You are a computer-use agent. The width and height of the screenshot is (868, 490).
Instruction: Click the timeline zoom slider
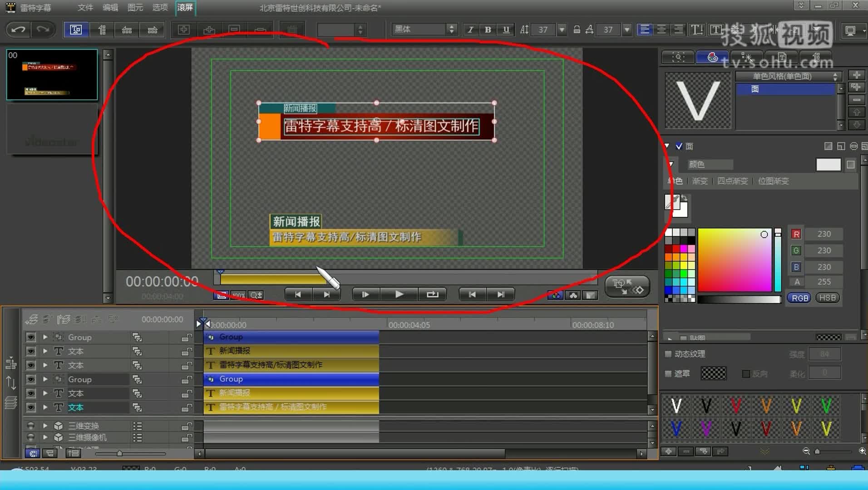131,453
